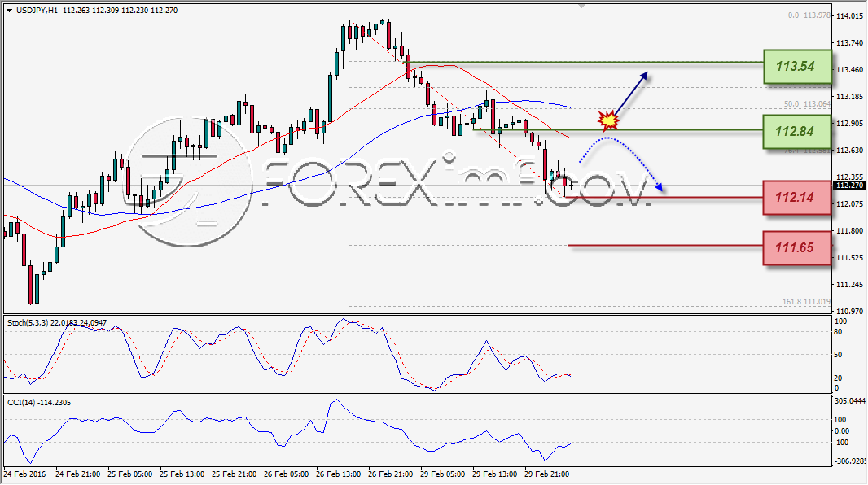Click the Fibonacci label 0.0 113.978
This screenshot has height=485, width=868.
809,15
